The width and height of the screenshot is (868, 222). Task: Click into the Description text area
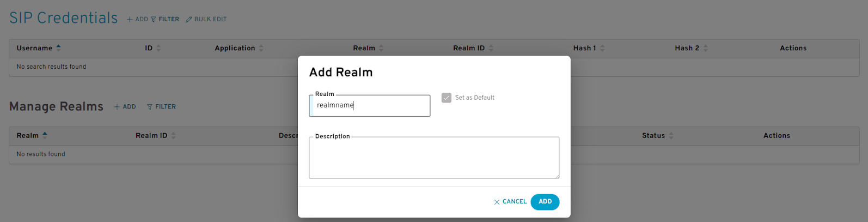click(x=434, y=158)
